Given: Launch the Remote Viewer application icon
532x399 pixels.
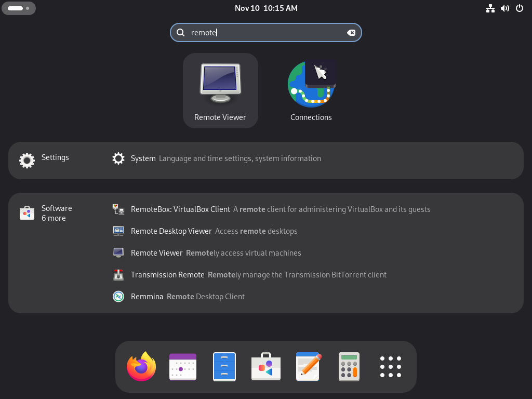Looking at the screenshot, I should (x=220, y=90).
